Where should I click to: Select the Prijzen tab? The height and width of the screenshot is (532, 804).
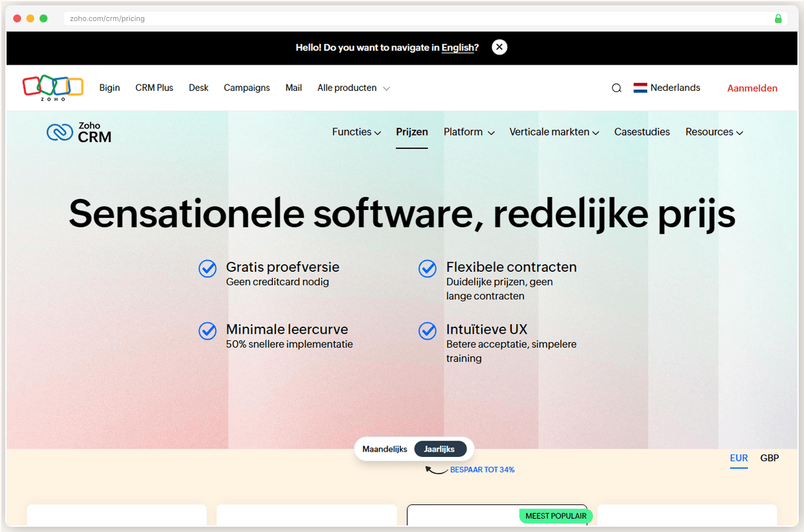[412, 132]
